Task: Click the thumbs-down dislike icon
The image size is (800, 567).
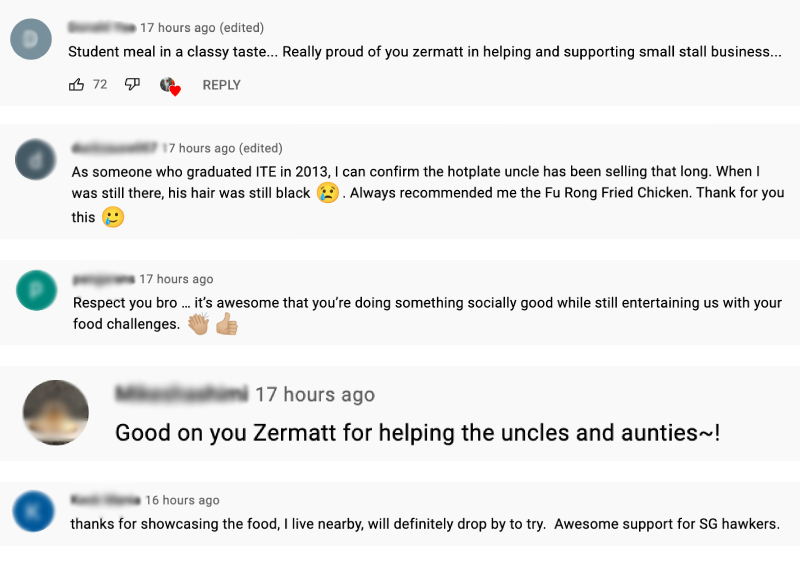Action: point(132,85)
